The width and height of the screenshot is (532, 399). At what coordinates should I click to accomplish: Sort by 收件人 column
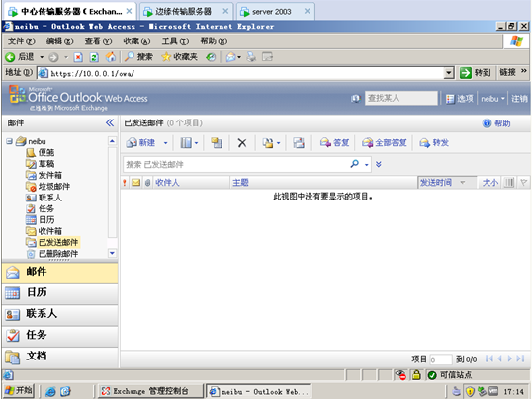click(x=192, y=183)
